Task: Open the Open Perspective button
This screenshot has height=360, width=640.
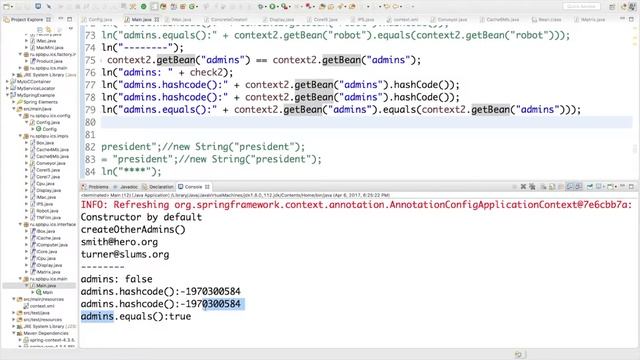Action: coord(612,6)
